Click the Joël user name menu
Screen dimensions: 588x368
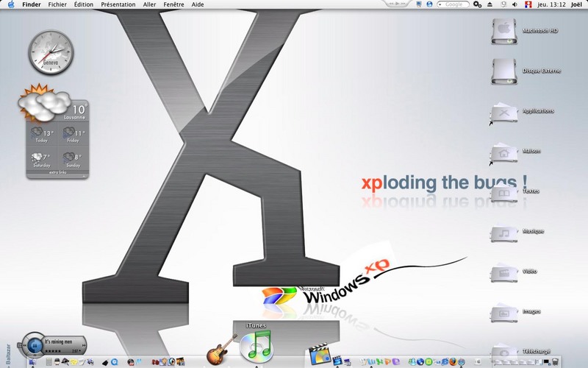tap(576, 4)
